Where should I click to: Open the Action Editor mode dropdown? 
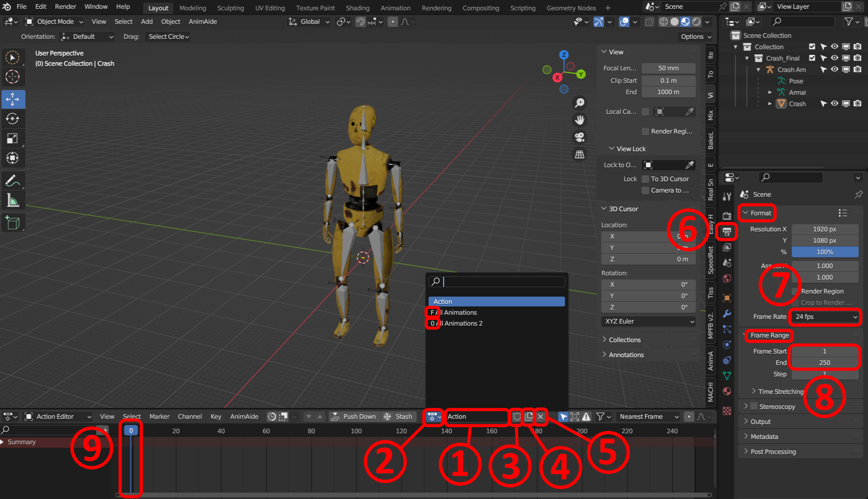coord(58,417)
